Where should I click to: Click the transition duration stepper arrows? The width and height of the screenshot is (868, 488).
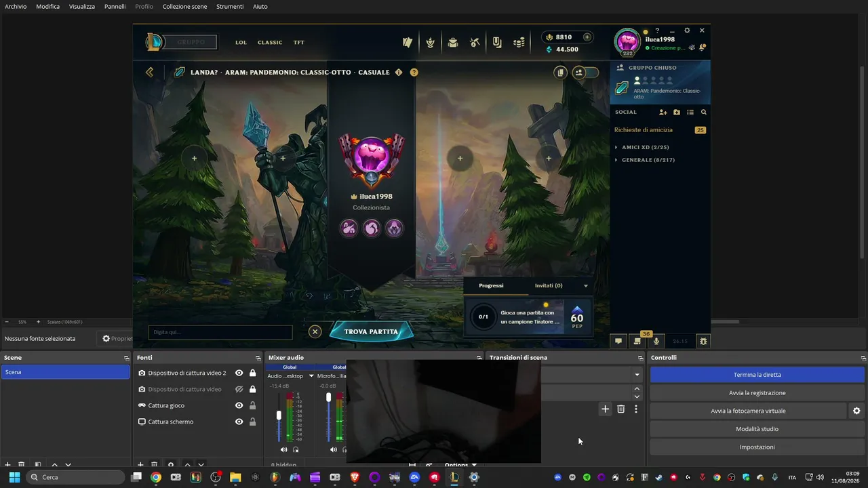coord(636,392)
